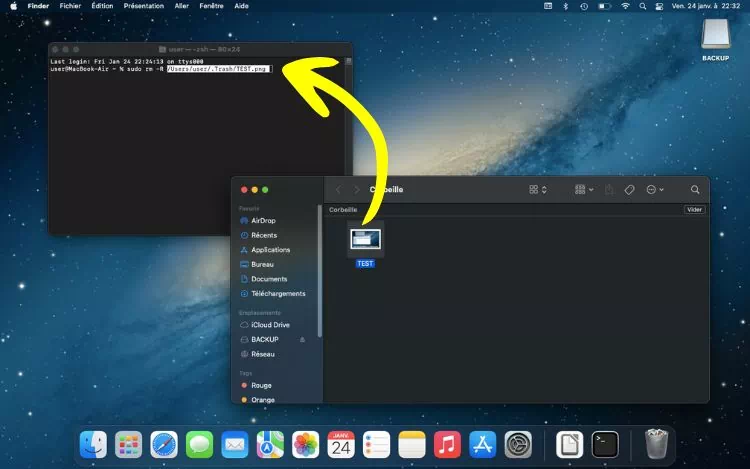750x469 pixels.
Task: Select the TEST image file thumbnail
Action: (x=365, y=238)
